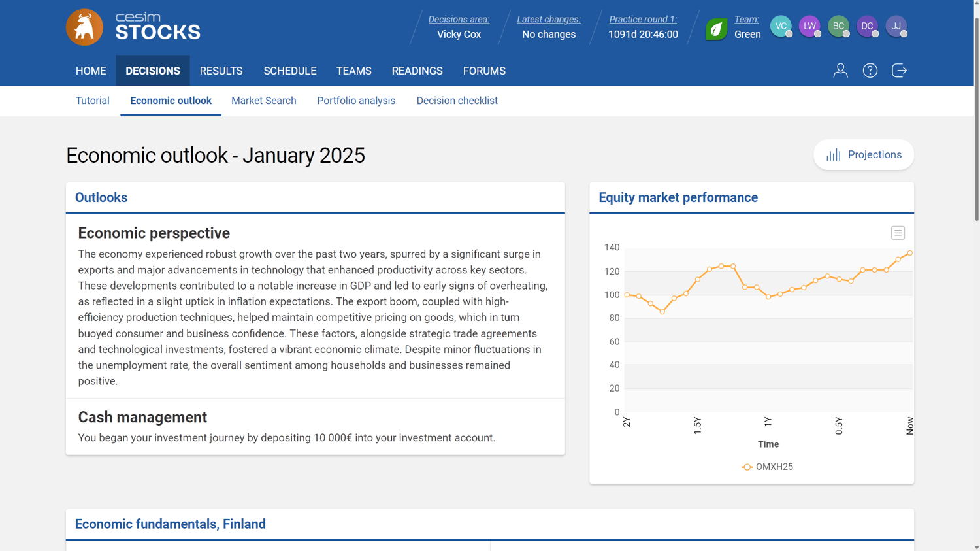This screenshot has height=551, width=980.
Task: Open the help question mark icon
Action: pos(870,71)
